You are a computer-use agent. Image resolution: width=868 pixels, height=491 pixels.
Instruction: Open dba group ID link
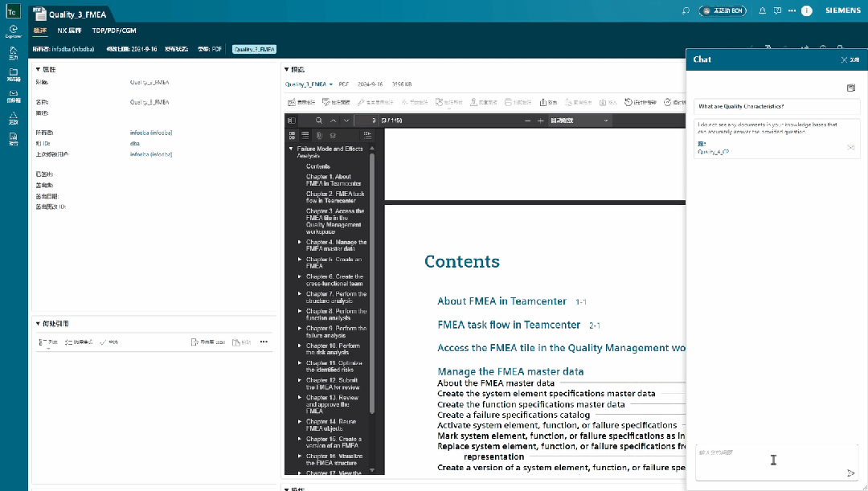coord(135,143)
